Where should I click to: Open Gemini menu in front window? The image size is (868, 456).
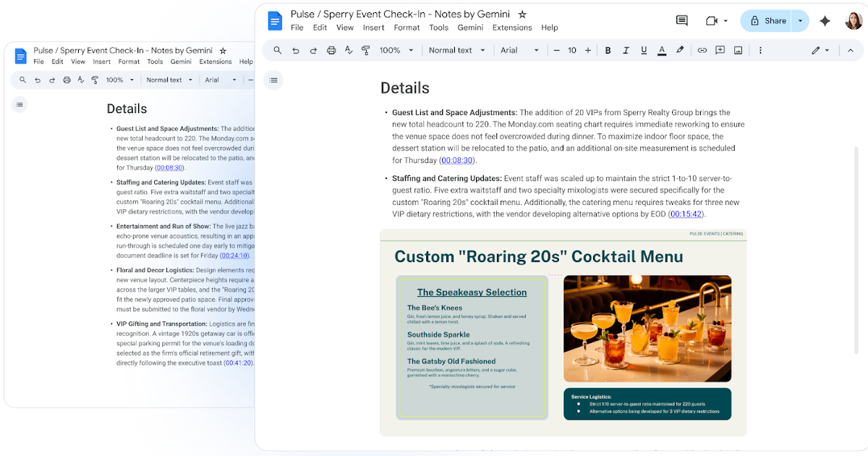pos(471,28)
